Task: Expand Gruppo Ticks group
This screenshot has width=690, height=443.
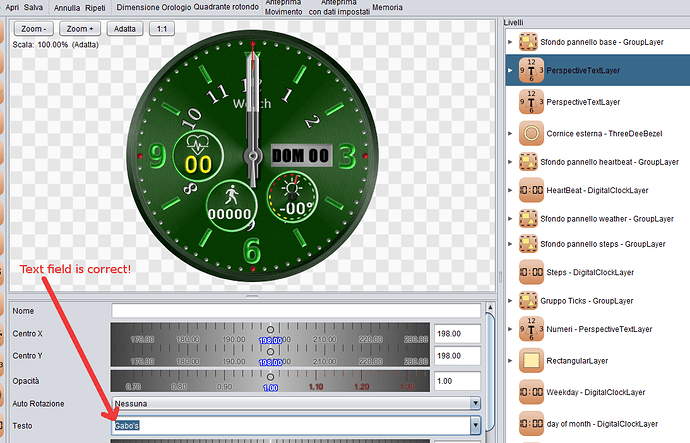Action: [x=510, y=301]
